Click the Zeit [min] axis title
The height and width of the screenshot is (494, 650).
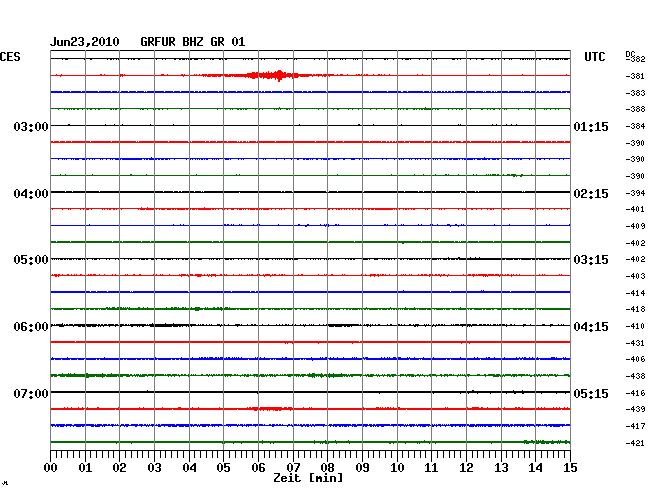click(x=308, y=478)
